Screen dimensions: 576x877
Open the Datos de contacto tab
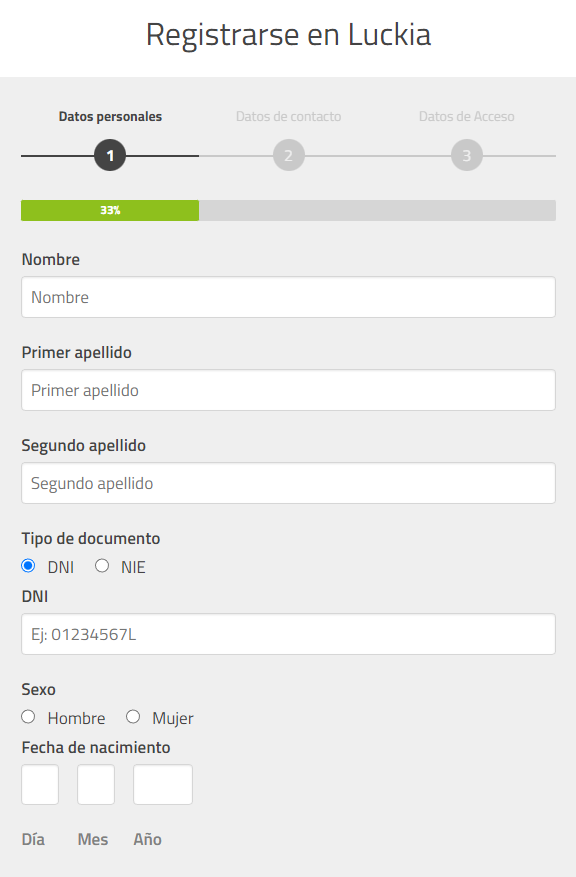(288, 116)
